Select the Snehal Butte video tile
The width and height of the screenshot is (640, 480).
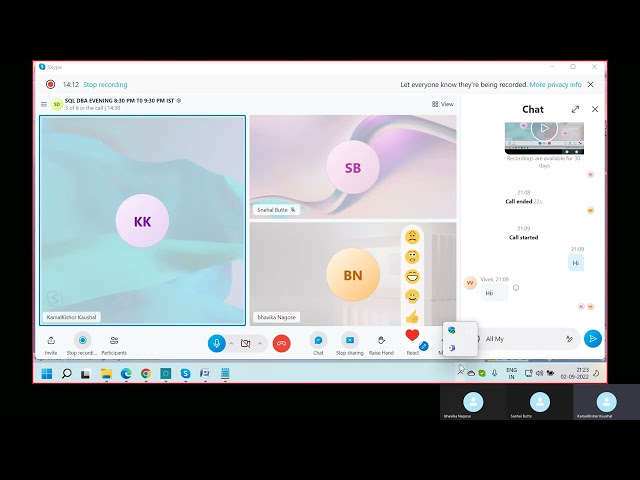353,167
